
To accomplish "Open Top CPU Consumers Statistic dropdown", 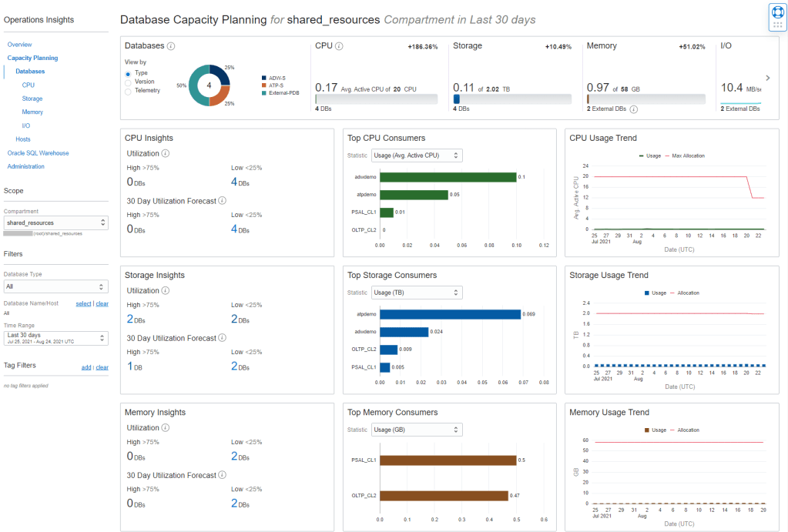I will point(416,156).
